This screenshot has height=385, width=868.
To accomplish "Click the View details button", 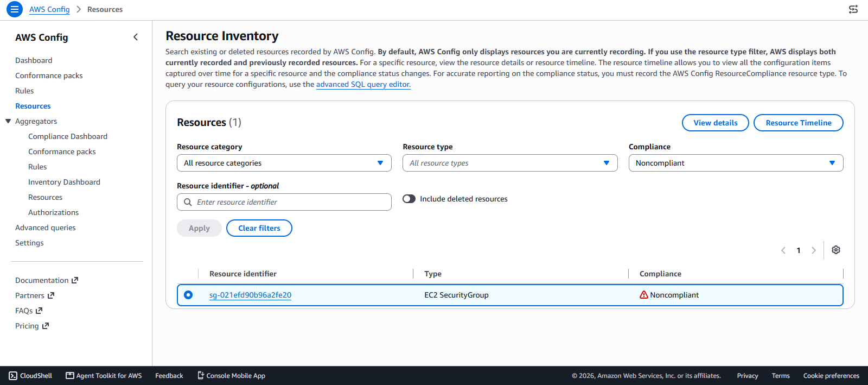I will [x=716, y=123].
